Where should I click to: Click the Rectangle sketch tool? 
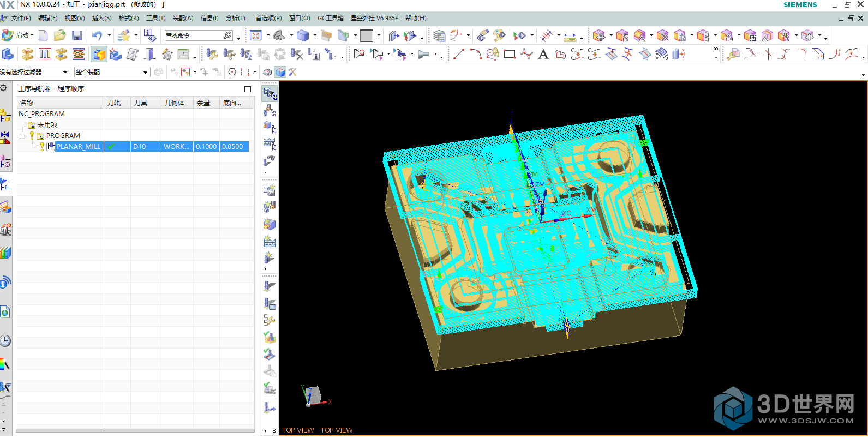pyautogui.click(x=510, y=54)
